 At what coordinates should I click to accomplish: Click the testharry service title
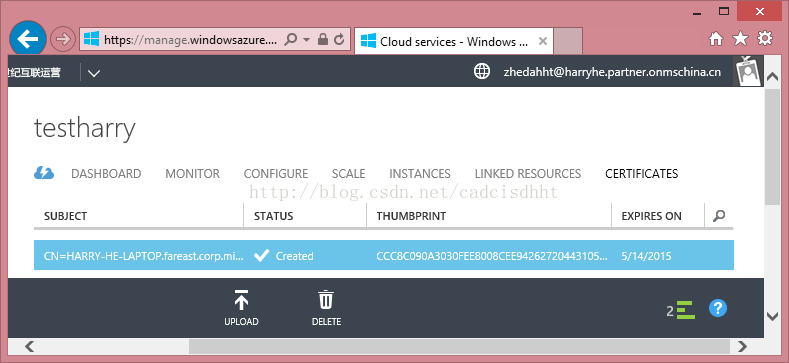85,129
